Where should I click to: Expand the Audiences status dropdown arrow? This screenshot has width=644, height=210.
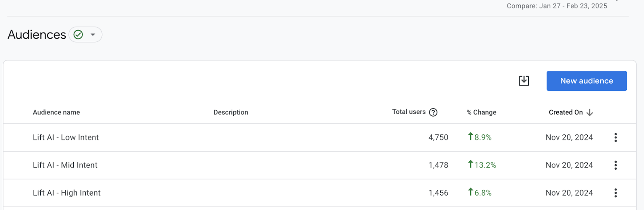93,35
